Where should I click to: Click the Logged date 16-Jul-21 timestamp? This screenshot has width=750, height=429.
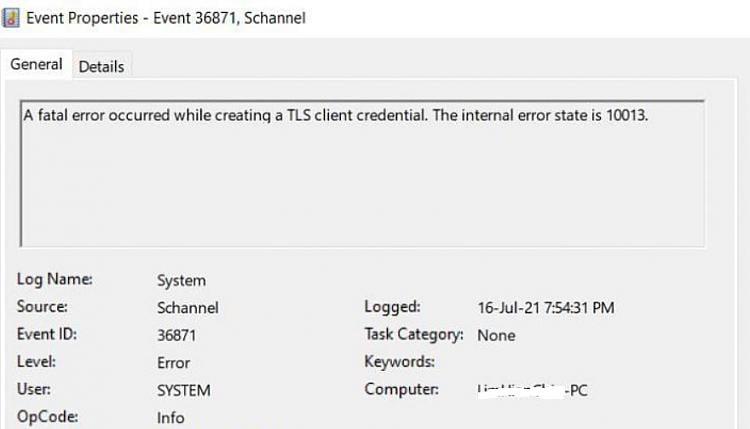[x=546, y=308]
